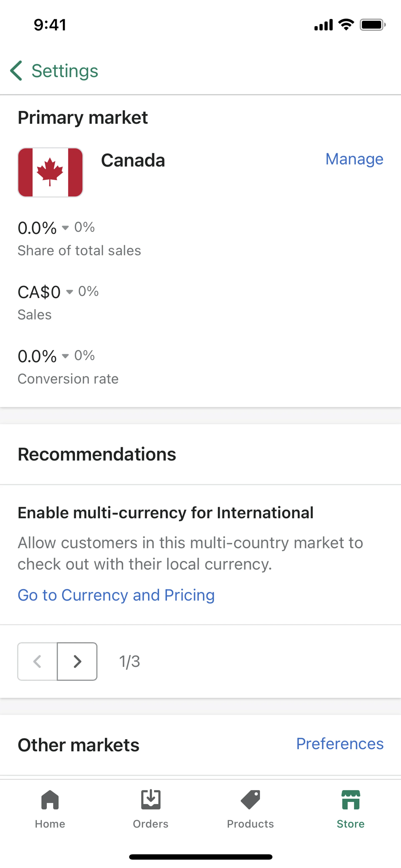Screen dimensions: 401x868
Task: Go back to Settings
Action: pyautogui.click(x=65, y=71)
